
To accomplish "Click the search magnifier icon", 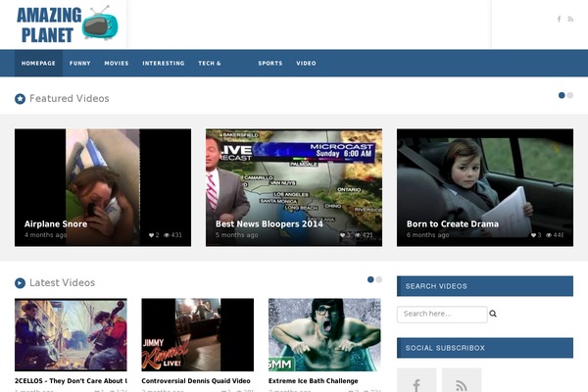I will [493, 314].
